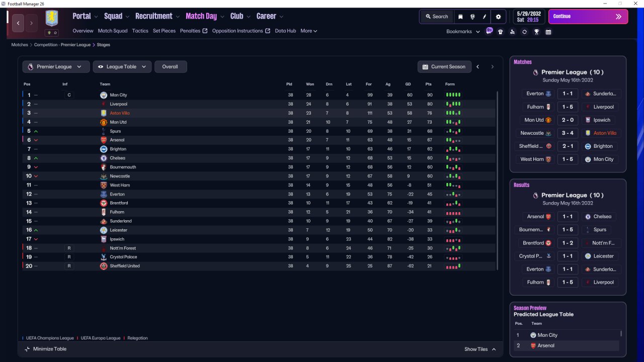Expand the Career menu

click(x=270, y=16)
